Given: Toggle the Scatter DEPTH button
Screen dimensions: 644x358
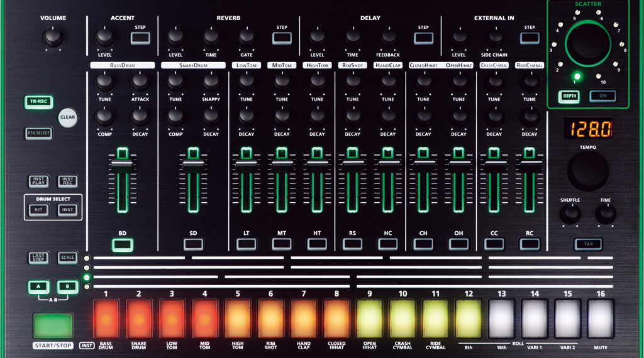Looking at the screenshot, I should click(x=569, y=96).
